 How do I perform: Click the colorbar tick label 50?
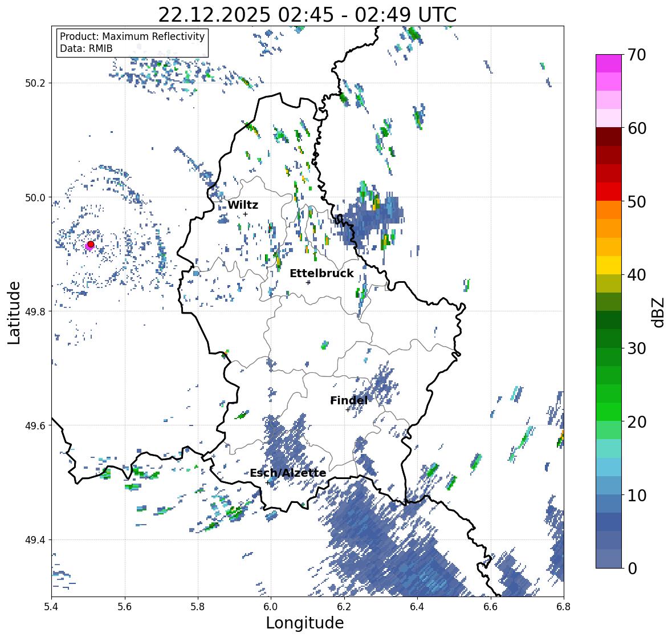pyautogui.click(x=637, y=201)
